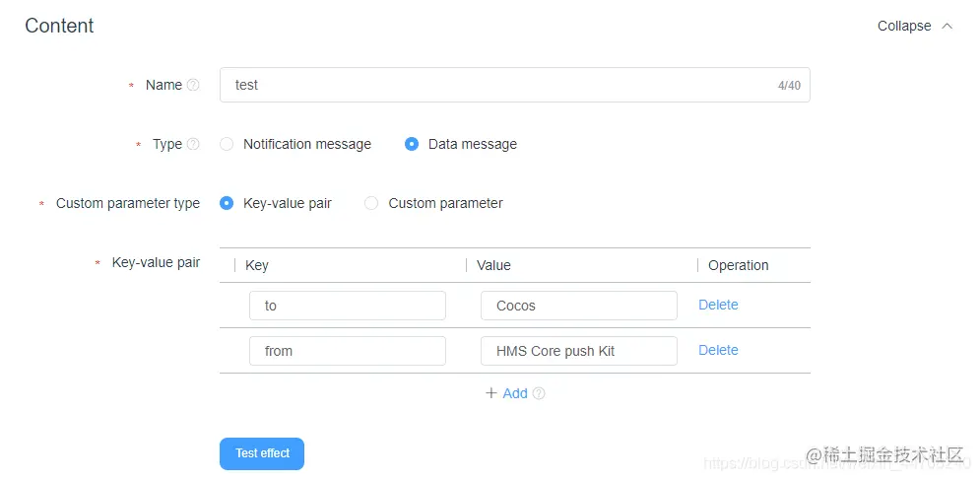Click the value field containing Cocos

click(579, 306)
